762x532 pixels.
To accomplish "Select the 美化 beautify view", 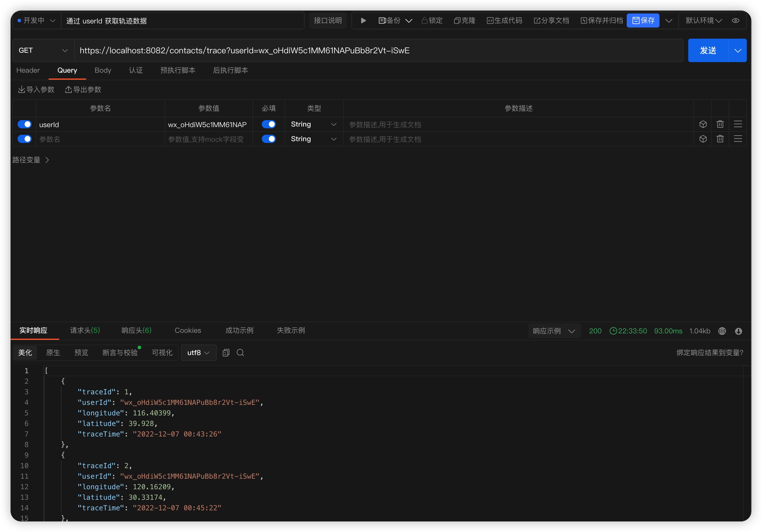I will coord(25,353).
